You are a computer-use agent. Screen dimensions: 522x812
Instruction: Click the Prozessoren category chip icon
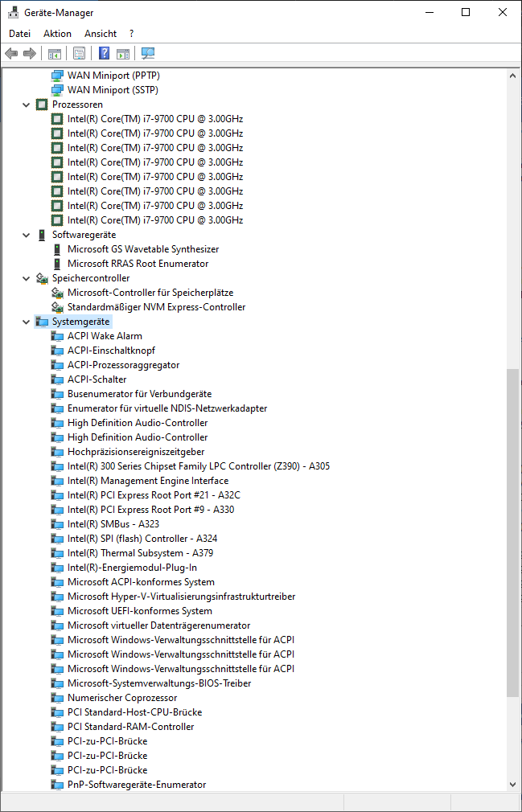[x=42, y=105]
